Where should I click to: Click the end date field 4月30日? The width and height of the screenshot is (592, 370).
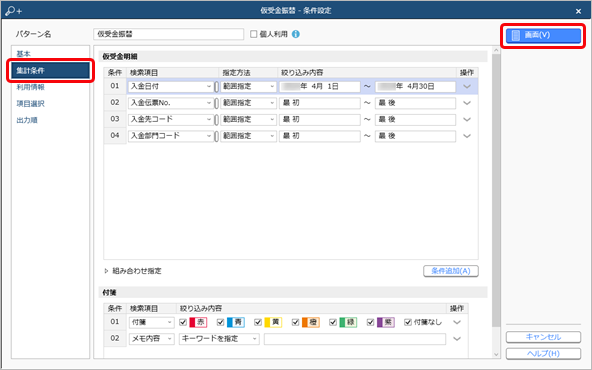coord(415,86)
